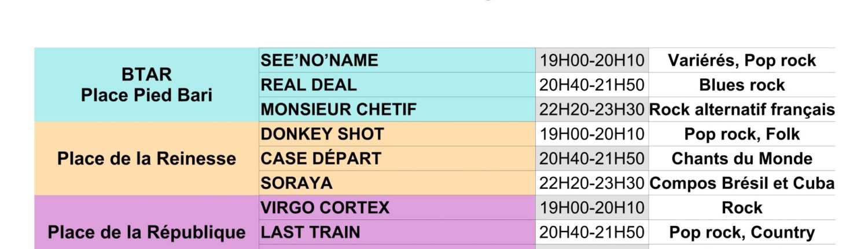Click the REAL DEAL band entry
Viewport: 868px width, 249px height.
[309, 85]
